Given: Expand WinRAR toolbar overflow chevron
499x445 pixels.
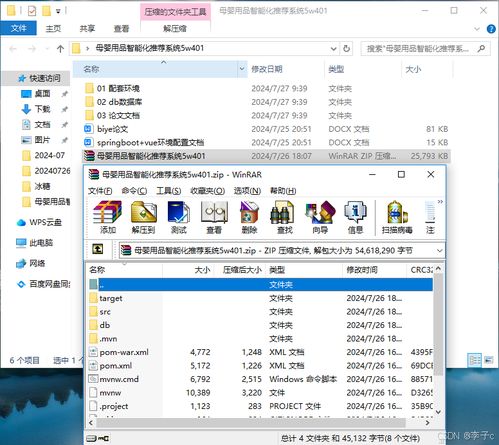Looking at the screenshot, I should [x=440, y=202].
